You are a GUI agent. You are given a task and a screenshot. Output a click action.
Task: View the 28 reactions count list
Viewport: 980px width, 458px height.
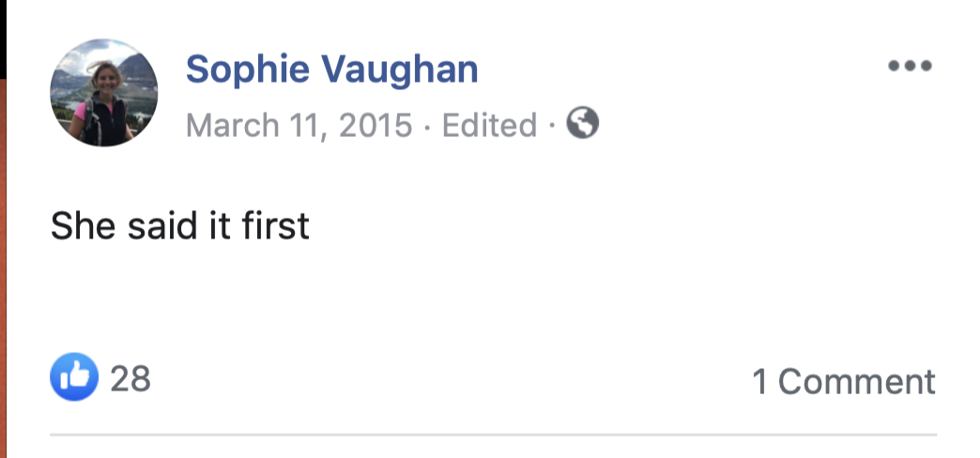point(130,378)
